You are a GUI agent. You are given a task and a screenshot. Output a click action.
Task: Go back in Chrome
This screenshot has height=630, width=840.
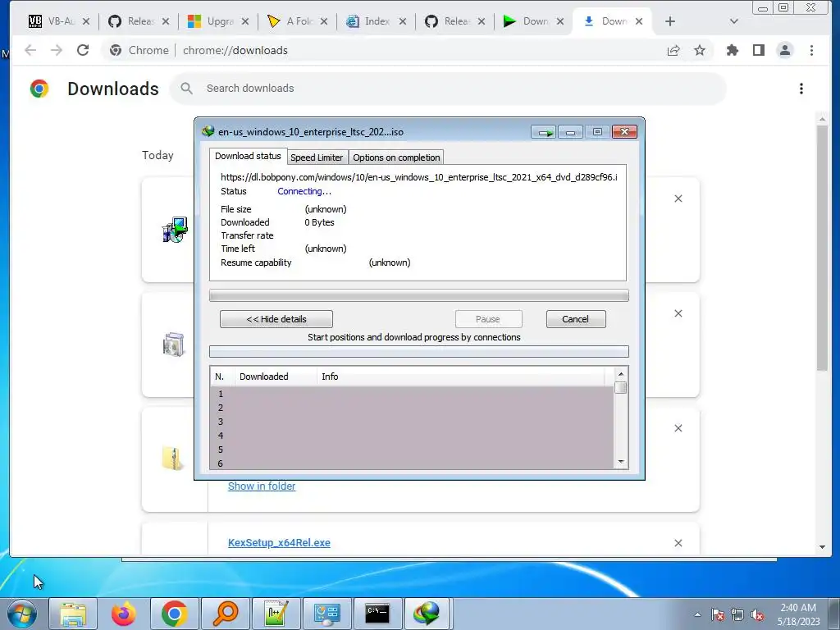(30, 50)
